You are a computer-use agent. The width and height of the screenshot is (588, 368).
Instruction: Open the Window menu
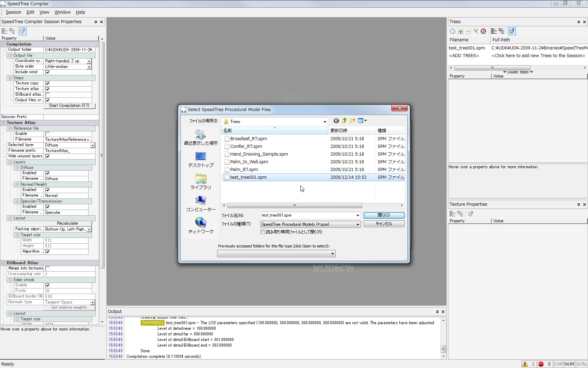(x=62, y=12)
